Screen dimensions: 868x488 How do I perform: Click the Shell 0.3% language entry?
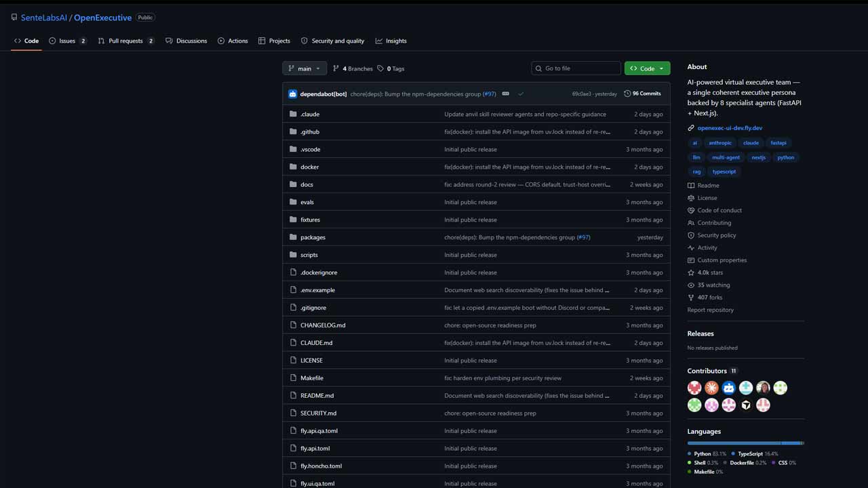(703, 463)
